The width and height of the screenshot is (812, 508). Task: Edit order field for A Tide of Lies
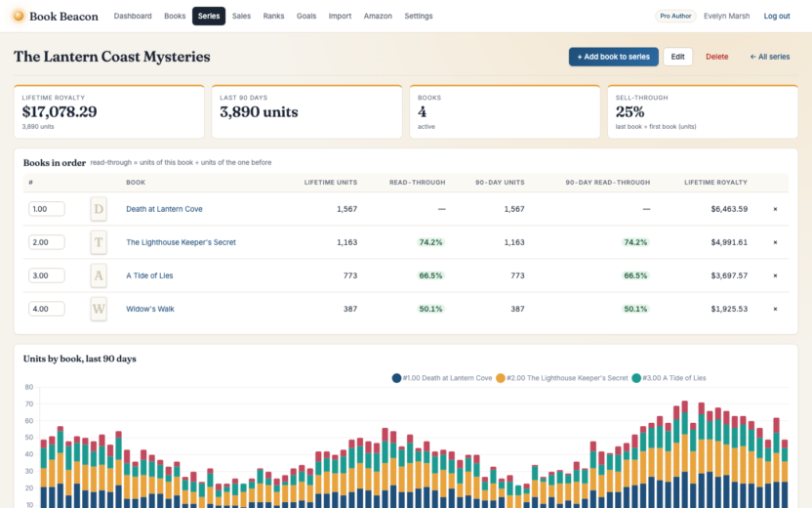pos(47,275)
